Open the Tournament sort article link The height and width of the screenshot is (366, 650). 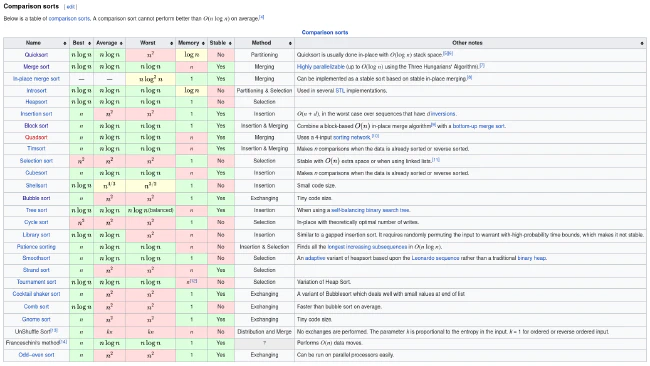click(36, 282)
